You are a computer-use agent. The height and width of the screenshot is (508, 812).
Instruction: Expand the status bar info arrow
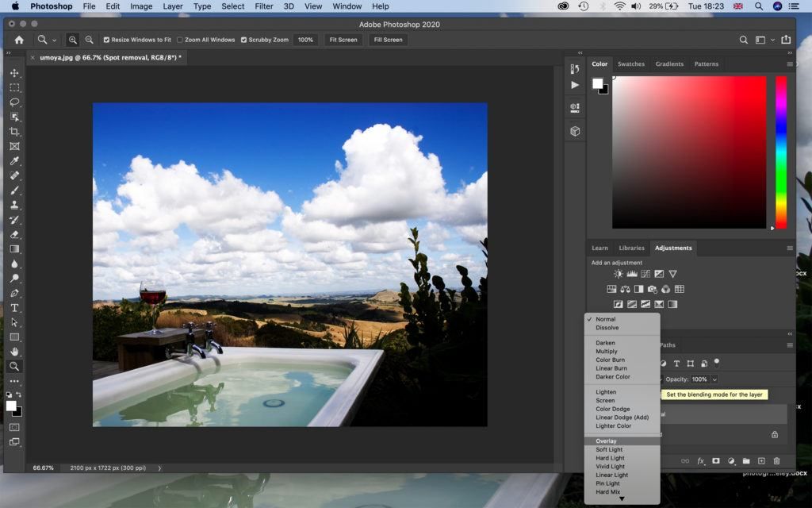(x=159, y=468)
